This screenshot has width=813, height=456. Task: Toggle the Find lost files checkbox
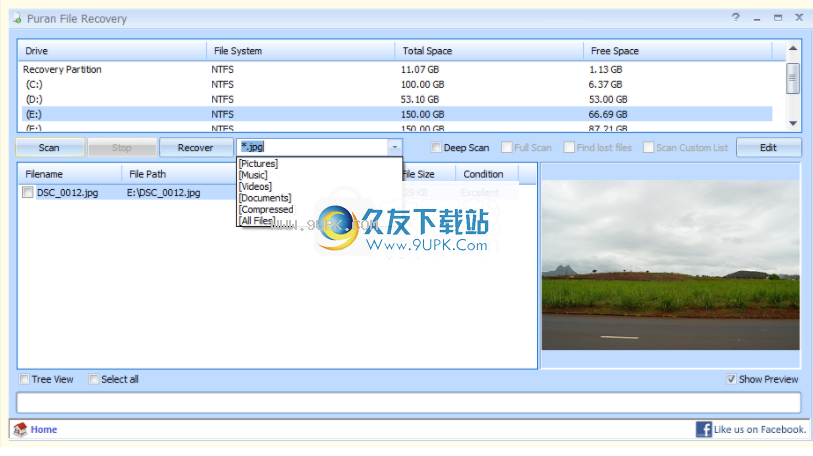tap(569, 147)
